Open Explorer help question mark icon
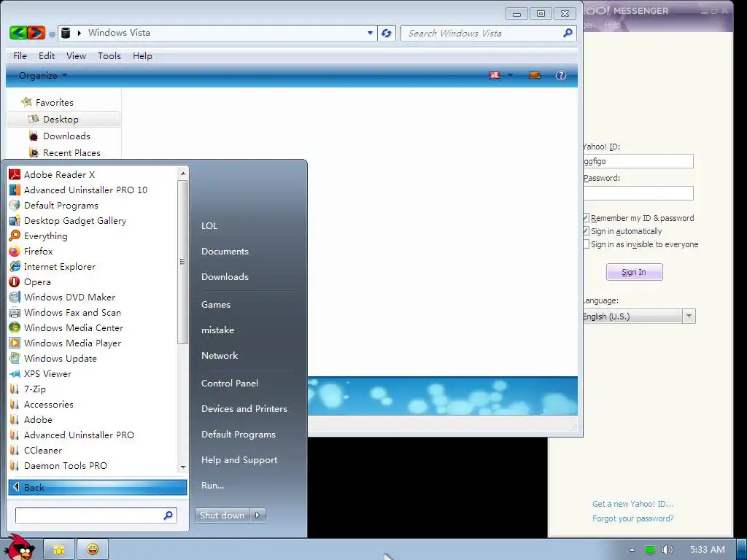747x560 pixels. 561,75
